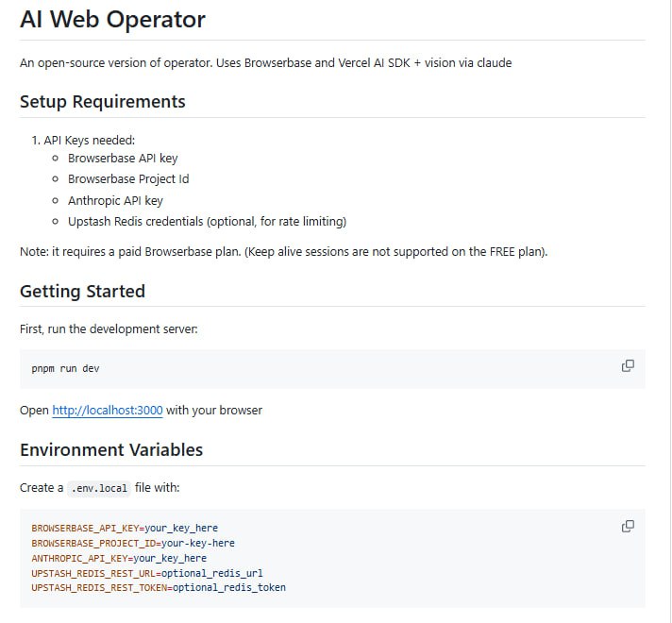Click the UPSTASH_REDIS_REST_TOKEN line in code block
The width and height of the screenshot is (672, 623).
[159, 587]
